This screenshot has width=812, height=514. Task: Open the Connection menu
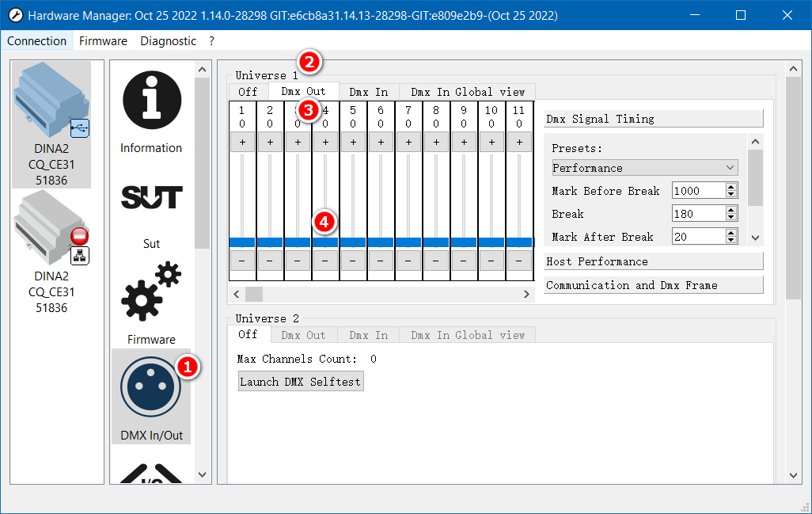point(37,41)
